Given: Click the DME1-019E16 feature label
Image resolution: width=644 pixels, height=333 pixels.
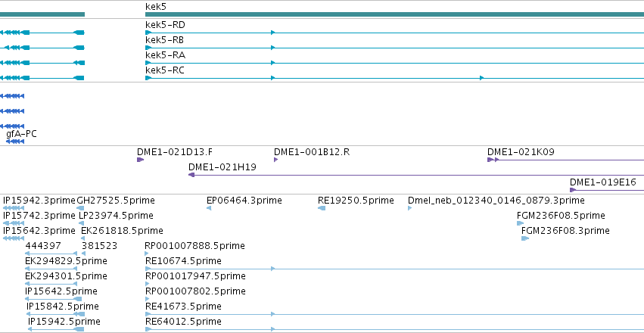Looking at the screenshot, I should 603,182.
